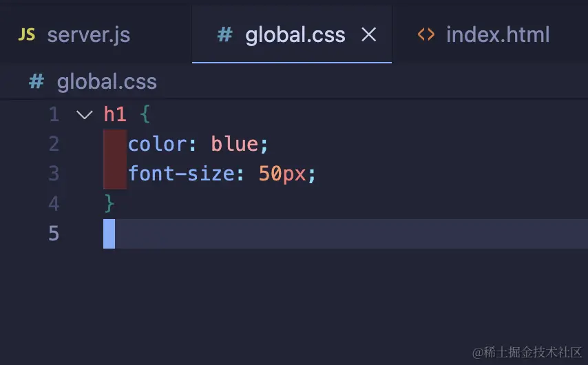This screenshot has width=588, height=365.
Task: Place cursor on the blue color value
Action: click(234, 144)
